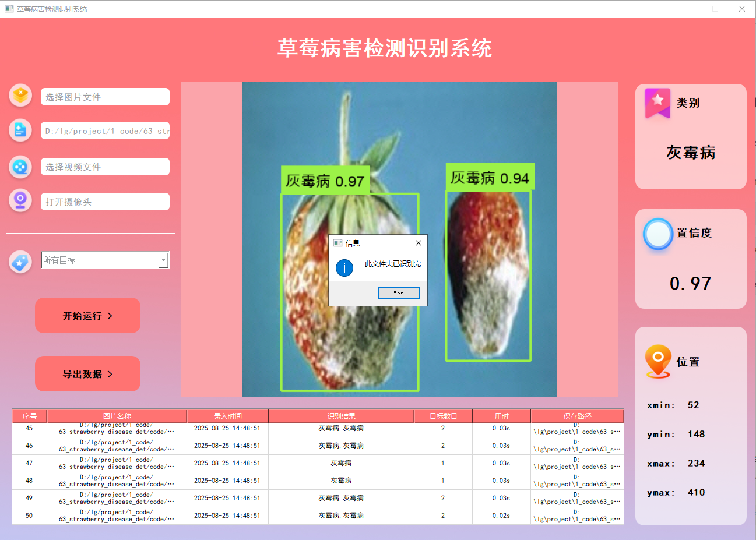Viewport: 756px width, 540px height.
Task: Click the purple webcam icon
Action: (x=20, y=200)
